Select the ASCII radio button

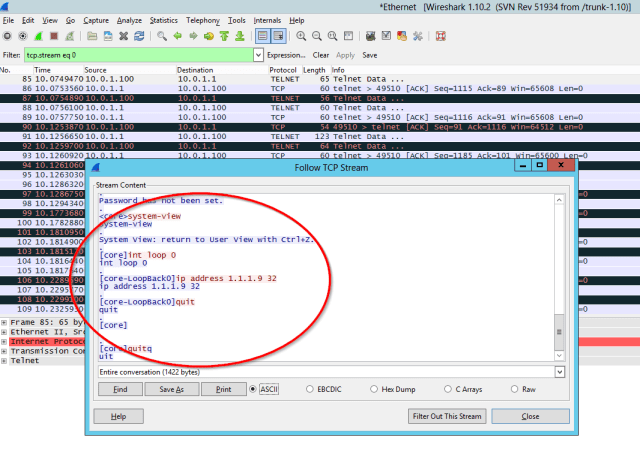coord(253,389)
